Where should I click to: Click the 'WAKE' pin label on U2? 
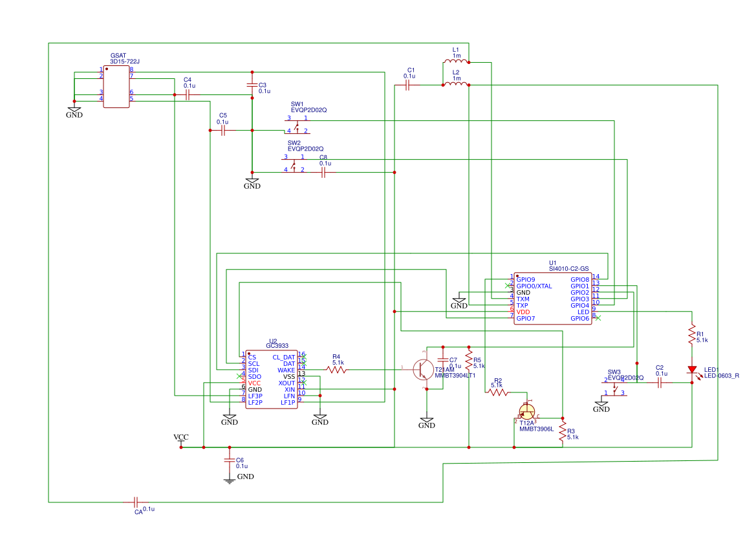tap(286, 370)
